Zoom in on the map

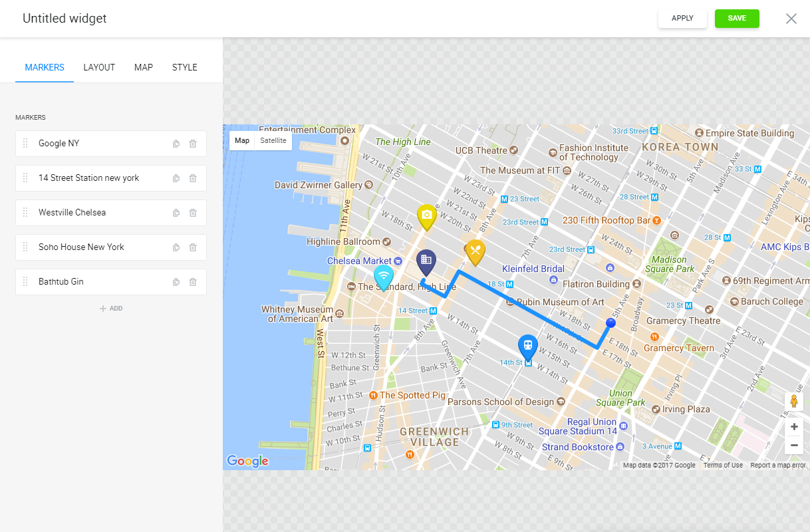pyautogui.click(x=793, y=426)
